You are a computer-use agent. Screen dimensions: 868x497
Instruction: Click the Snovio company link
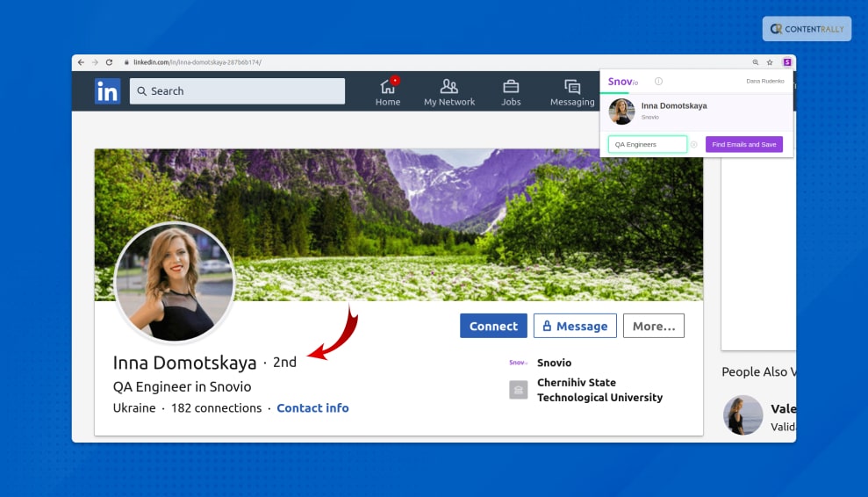point(554,363)
